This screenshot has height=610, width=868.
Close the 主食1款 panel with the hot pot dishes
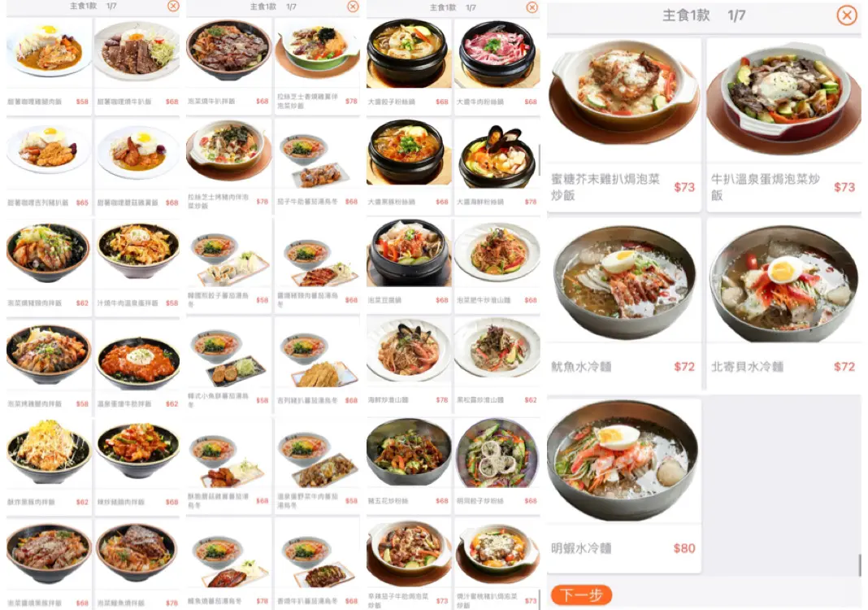tap(532, 7)
